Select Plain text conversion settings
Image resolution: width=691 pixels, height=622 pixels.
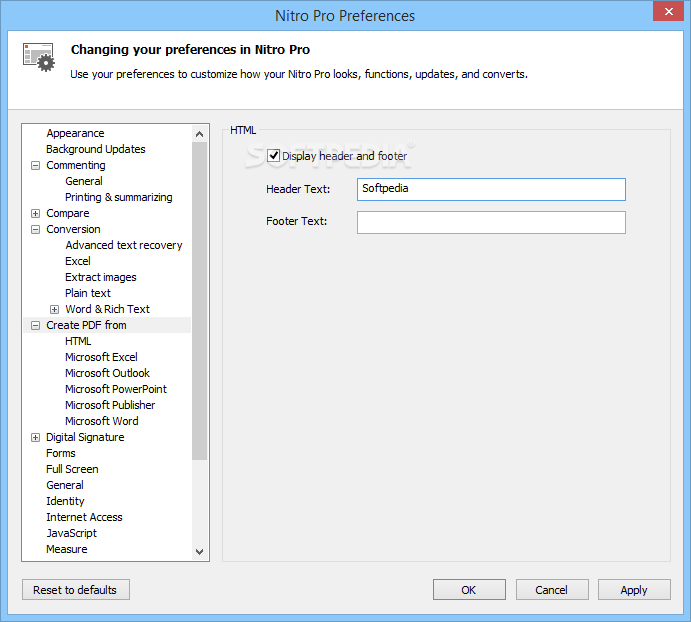88,293
